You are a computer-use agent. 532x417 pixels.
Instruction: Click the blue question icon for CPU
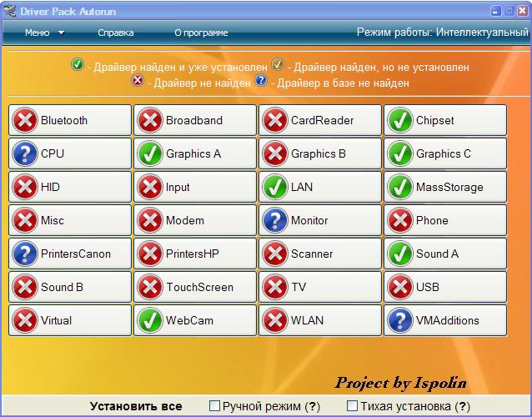pos(25,153)
